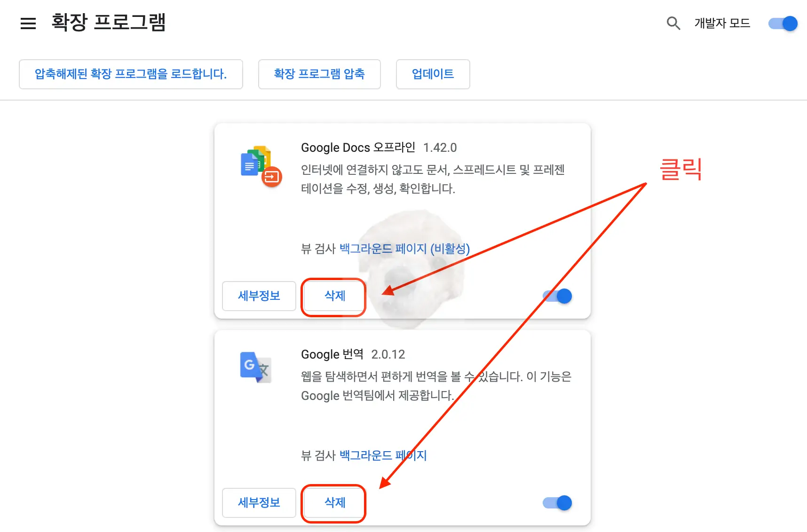The width and height of the screenshot is (807, 532).
Task: Click 삭제 on the Google 번역 card
Action: pos(333,503)
